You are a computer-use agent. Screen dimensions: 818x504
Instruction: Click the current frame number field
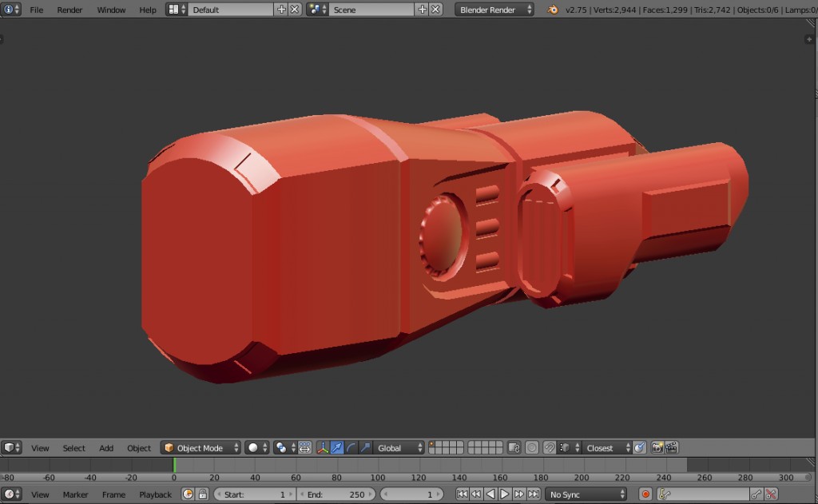(x=411, y=494)
